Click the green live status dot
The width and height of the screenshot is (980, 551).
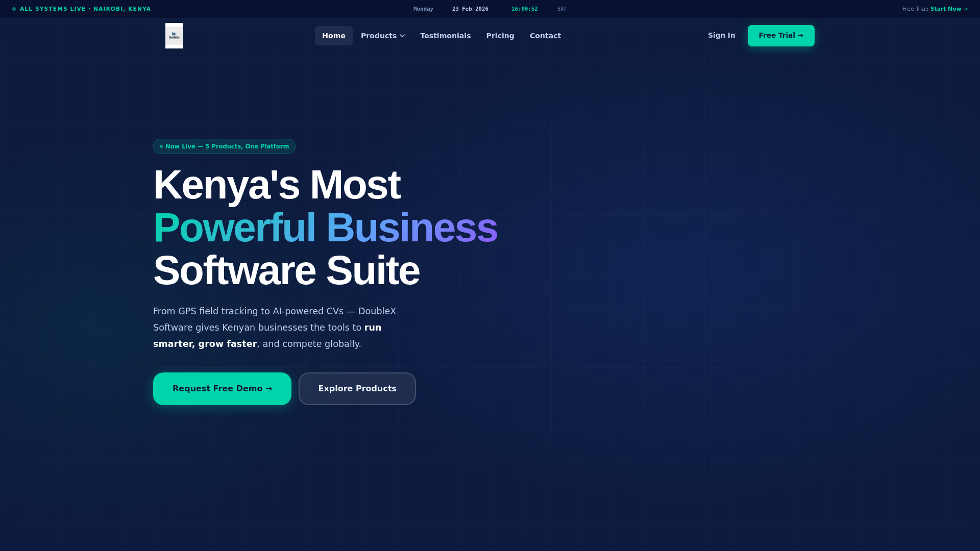coord(14,9)
